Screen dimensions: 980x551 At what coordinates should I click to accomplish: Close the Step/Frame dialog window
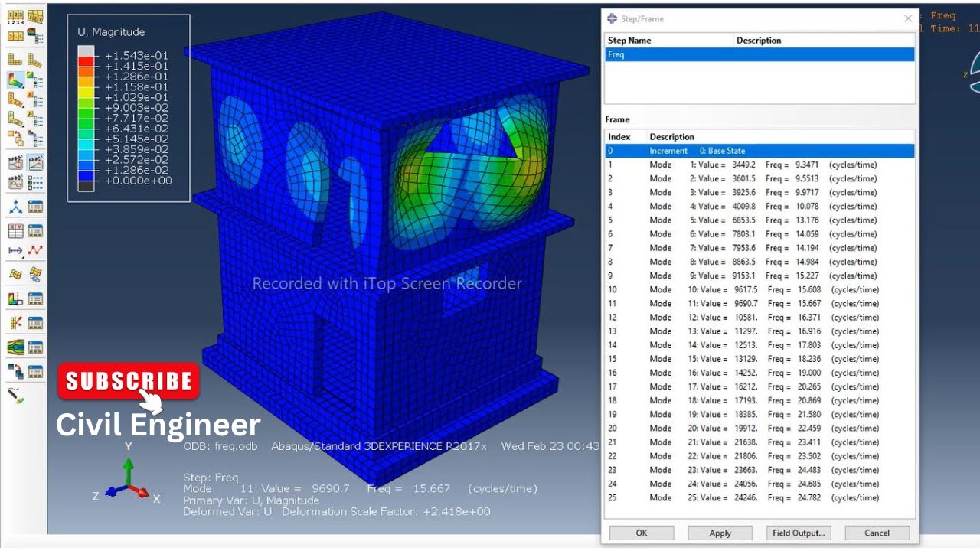[908, 18]
